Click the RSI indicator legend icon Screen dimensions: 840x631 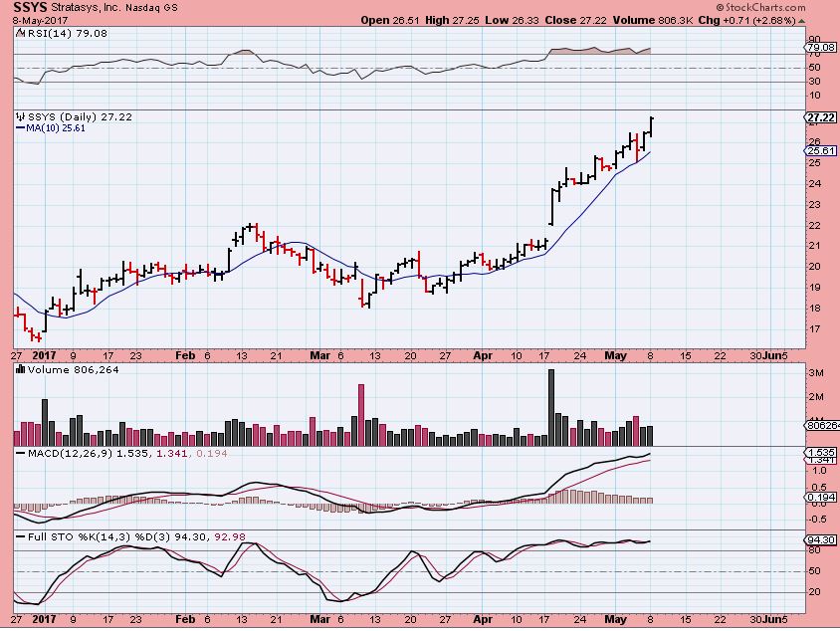coord(20,33)
